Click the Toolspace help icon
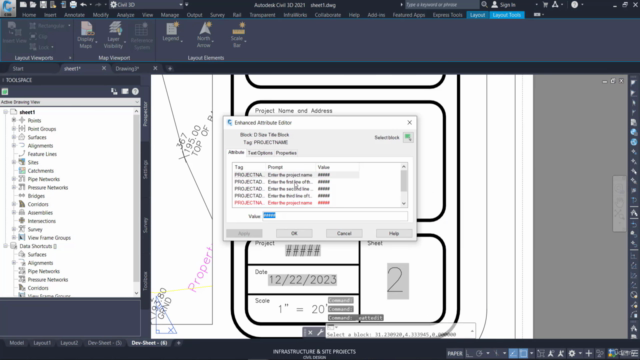 pos(135,91)
